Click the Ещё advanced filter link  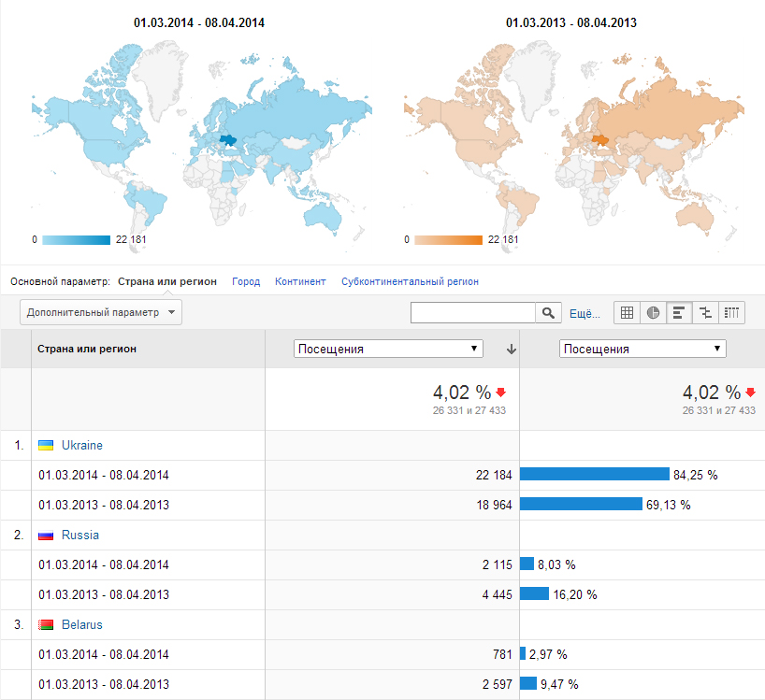[585, 314]
